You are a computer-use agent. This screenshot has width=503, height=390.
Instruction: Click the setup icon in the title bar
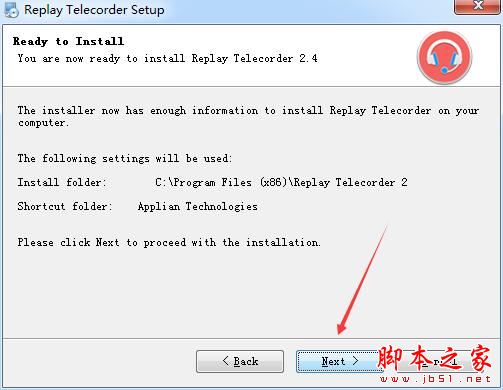click(x=11, y=10)
